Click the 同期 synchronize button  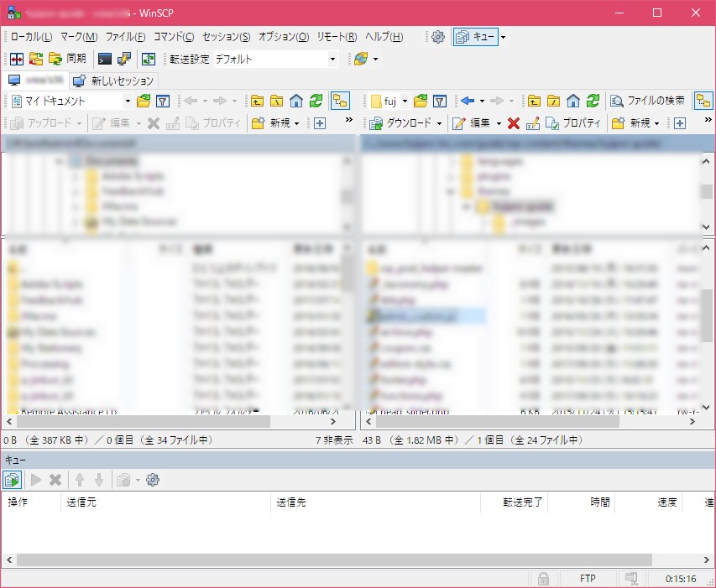(x=67, y=59)
